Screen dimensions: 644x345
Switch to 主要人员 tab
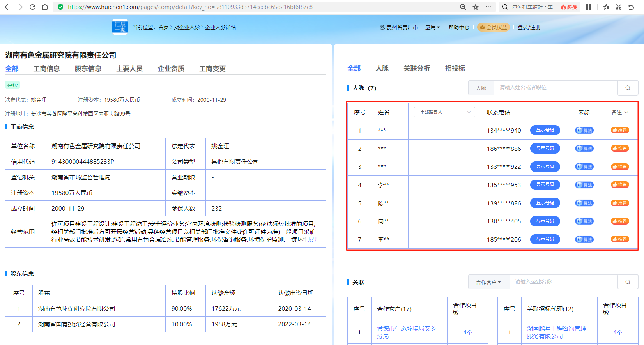click(x=129, y=69)
